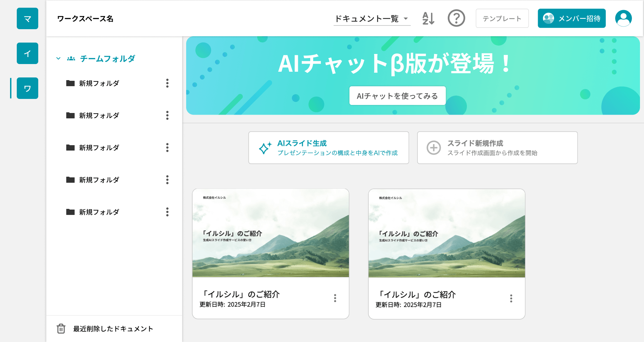
Task: Open options menu on the left document card
Action: pos(335,298)
